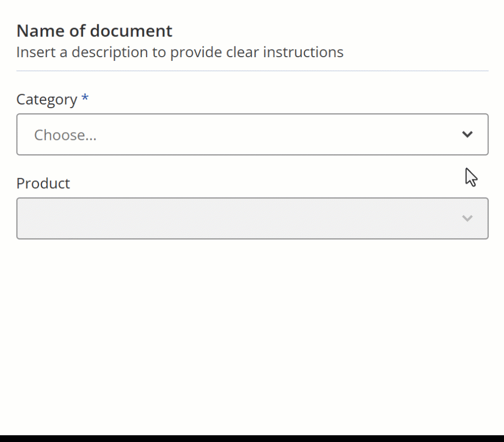Click the greyed chevron in Product field

tap(467, 218)
